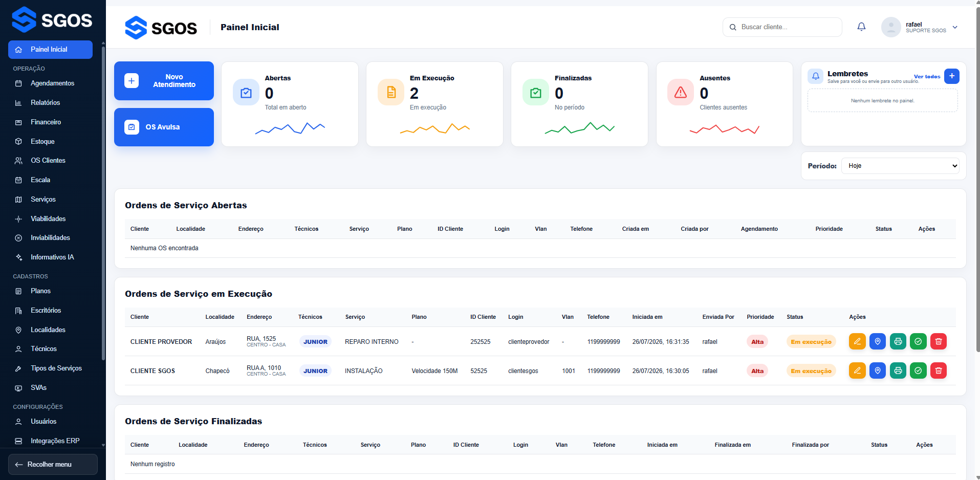Click the SGOS logo in the sidebar
Image resolution: width=980 pixels, height=480 pixels.
pos(52,19)
